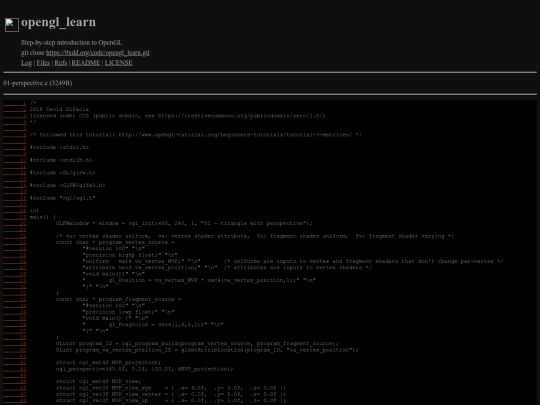This screenshot has width=540, height=405.
Task: Click the 'MVP_view_up' struct line
Action: pos(171,401)
